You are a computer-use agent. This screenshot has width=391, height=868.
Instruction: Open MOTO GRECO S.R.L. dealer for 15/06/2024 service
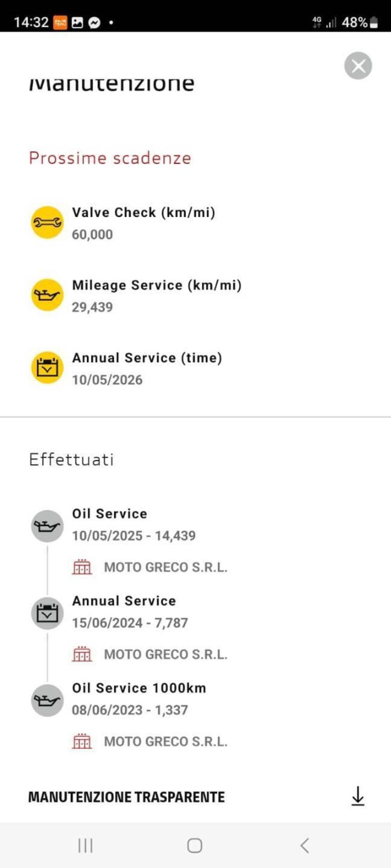(165, 654)
